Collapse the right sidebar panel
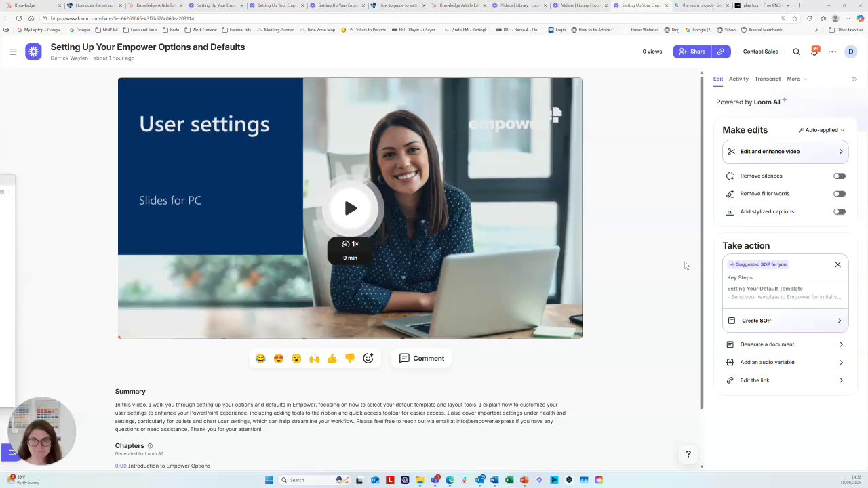The image size is (868, 488). point(854,79)
